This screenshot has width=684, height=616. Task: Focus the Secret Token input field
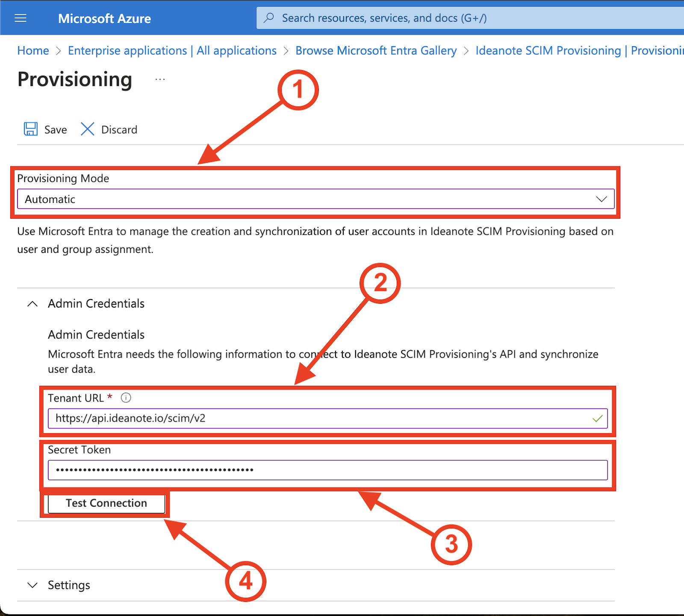328,470
